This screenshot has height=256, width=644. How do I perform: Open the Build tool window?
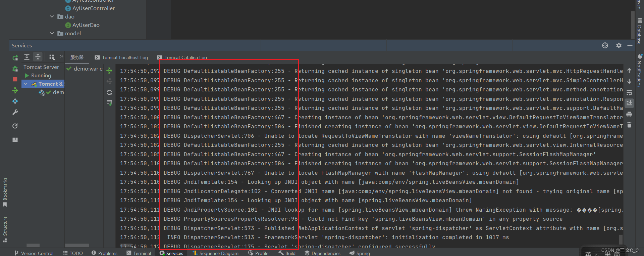point(287,253)
